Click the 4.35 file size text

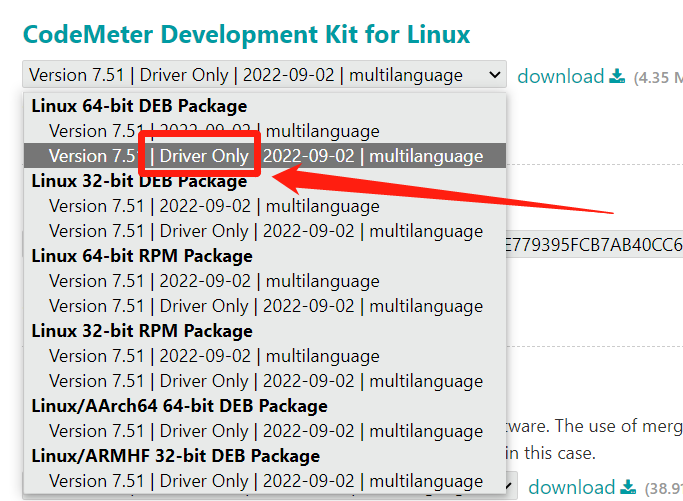coord(658,77)
